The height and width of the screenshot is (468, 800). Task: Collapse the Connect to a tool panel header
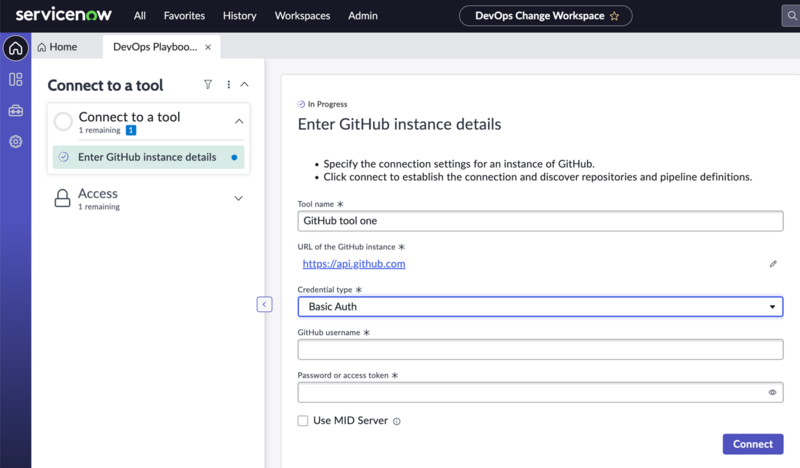click(244, 84)
